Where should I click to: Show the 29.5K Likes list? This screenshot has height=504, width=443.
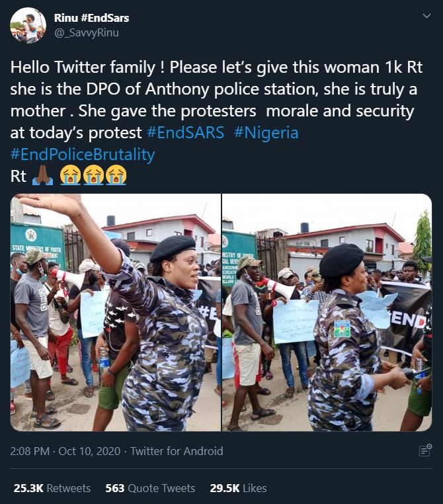click(238, 488)
